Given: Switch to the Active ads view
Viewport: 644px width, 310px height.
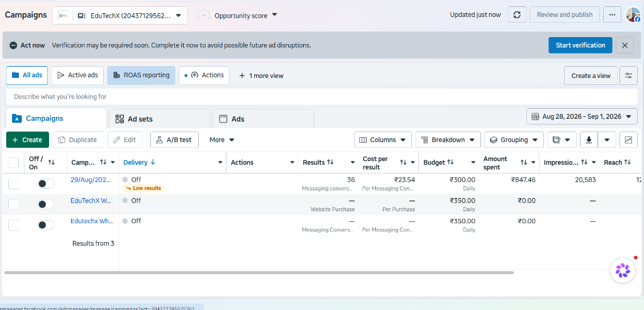Looking at the screenshot, I should point(77,75).
